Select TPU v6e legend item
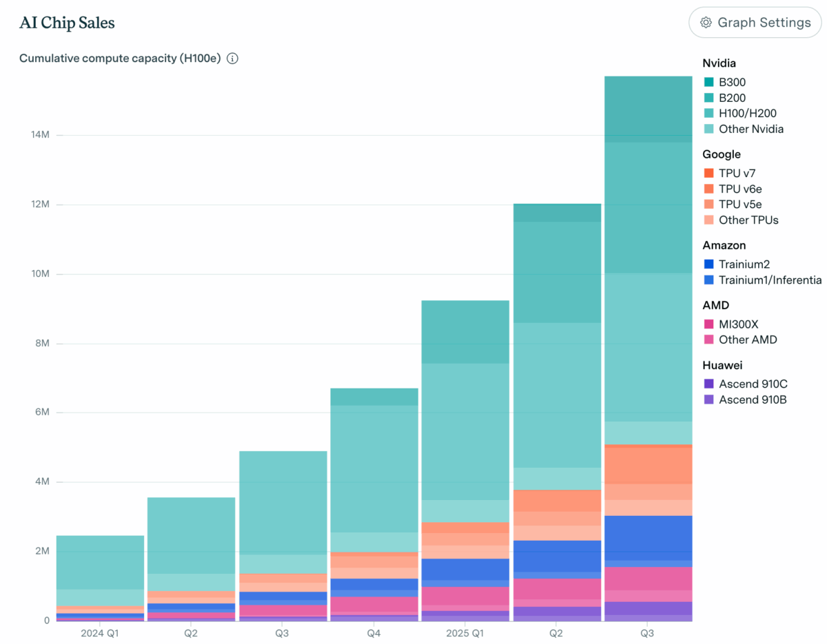 [x=739, y=189]
